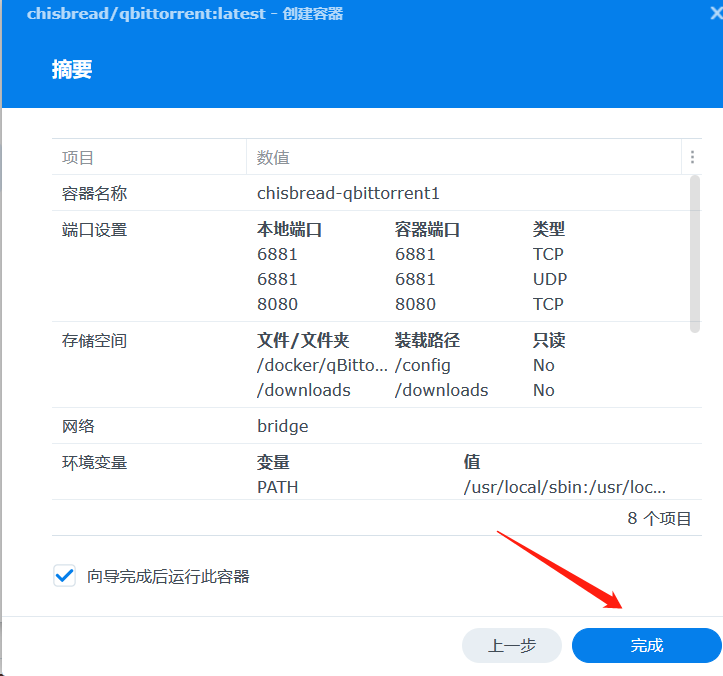Click the 只读 sub-header

point(549,340)
